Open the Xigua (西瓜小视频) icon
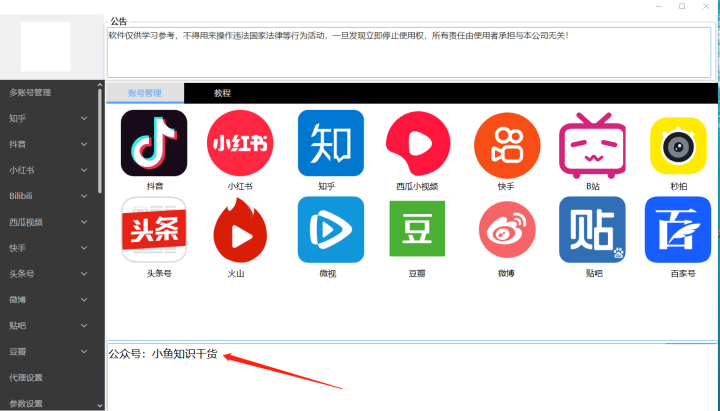 (x=418, y=143)
